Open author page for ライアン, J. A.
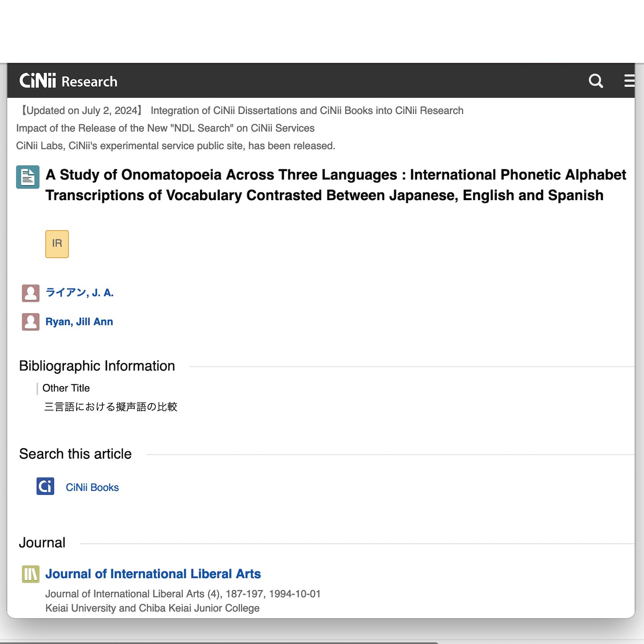The image size is (644, 644). click(x=79, y=293)
